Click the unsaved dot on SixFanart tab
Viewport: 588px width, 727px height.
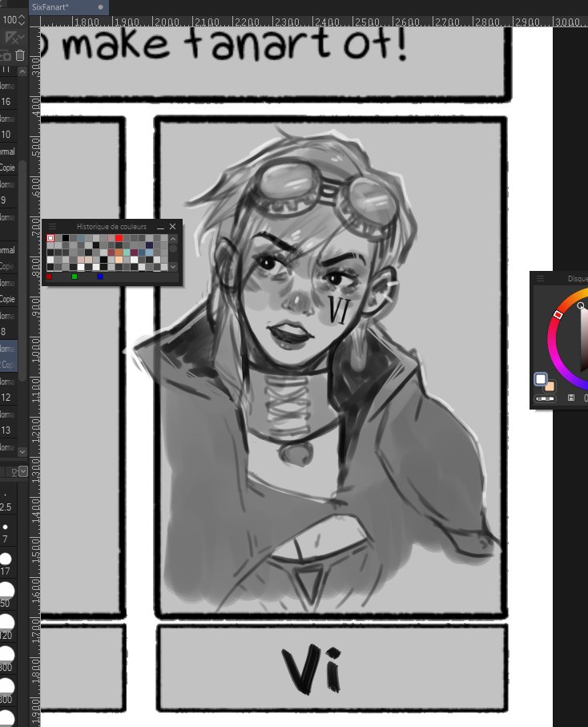101,7
